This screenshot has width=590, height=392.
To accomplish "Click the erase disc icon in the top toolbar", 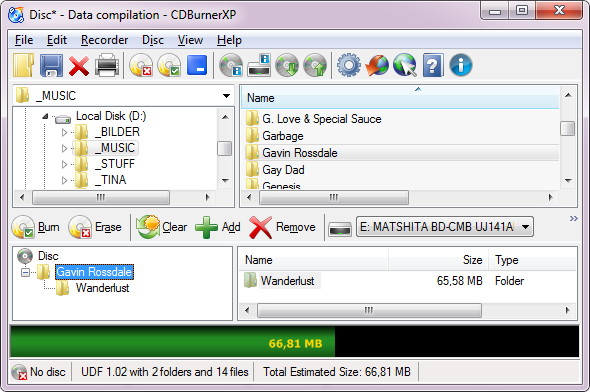I will (x=141, y=65).
